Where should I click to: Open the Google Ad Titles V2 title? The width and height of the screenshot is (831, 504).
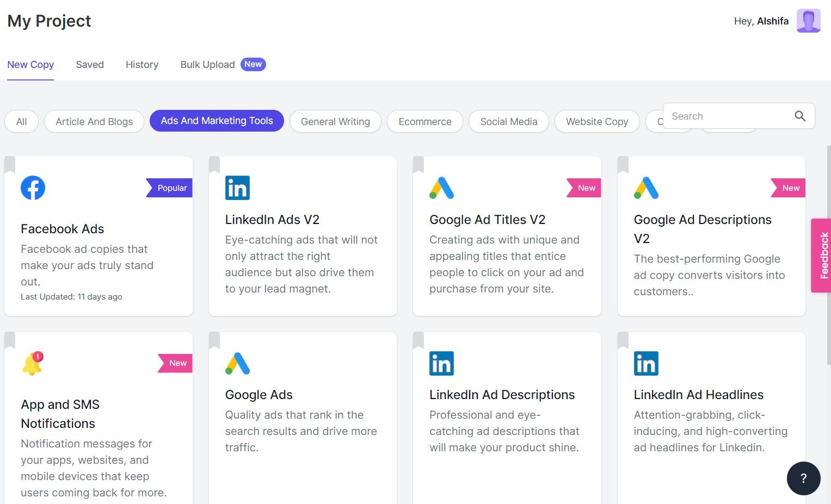click(x=487, y=220)
